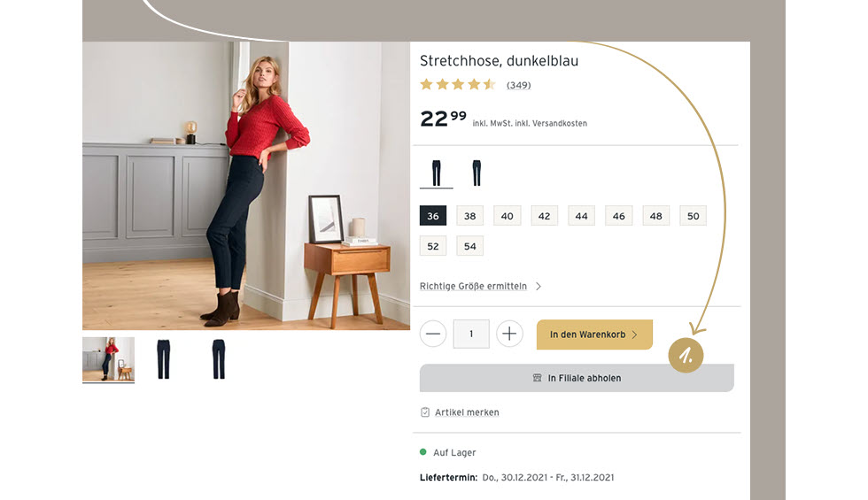Select the first trouser color variant
Screen dimensions: 868x500
point(436,173)
